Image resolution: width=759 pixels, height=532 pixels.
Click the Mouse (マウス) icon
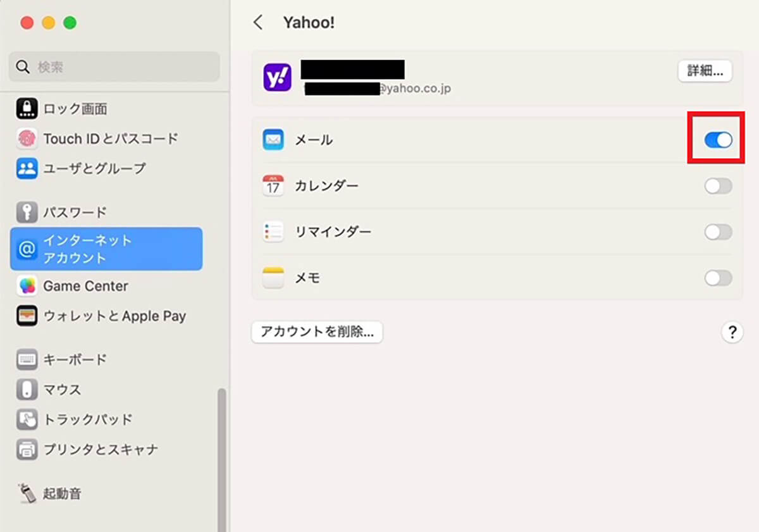(27, 389)
